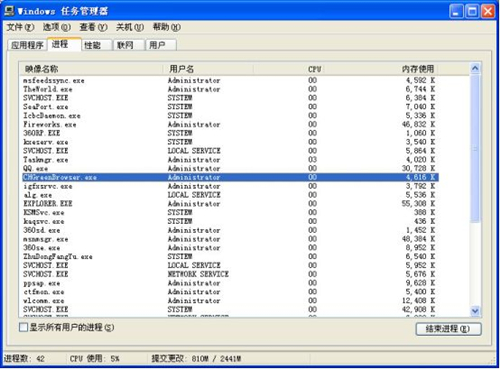Open the 关机(U) menu
This screenshot has height=369, width=500.
click(x=130, y=27)
